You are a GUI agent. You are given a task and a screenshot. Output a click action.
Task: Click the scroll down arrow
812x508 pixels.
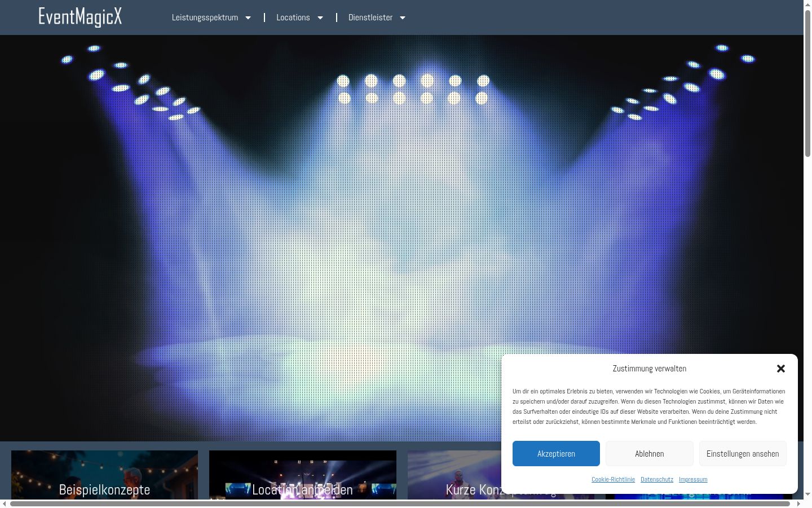point(807,494)
